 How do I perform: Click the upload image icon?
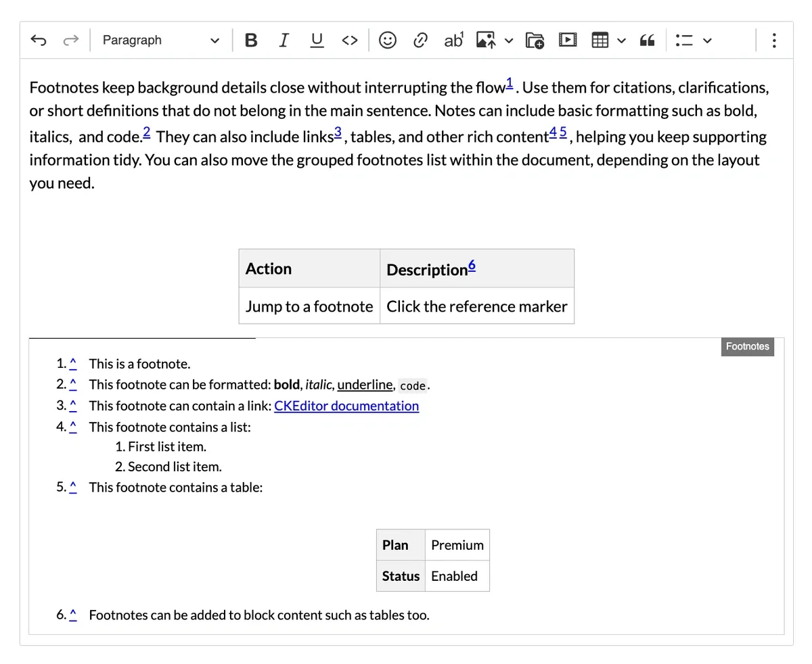pos(486,41)
